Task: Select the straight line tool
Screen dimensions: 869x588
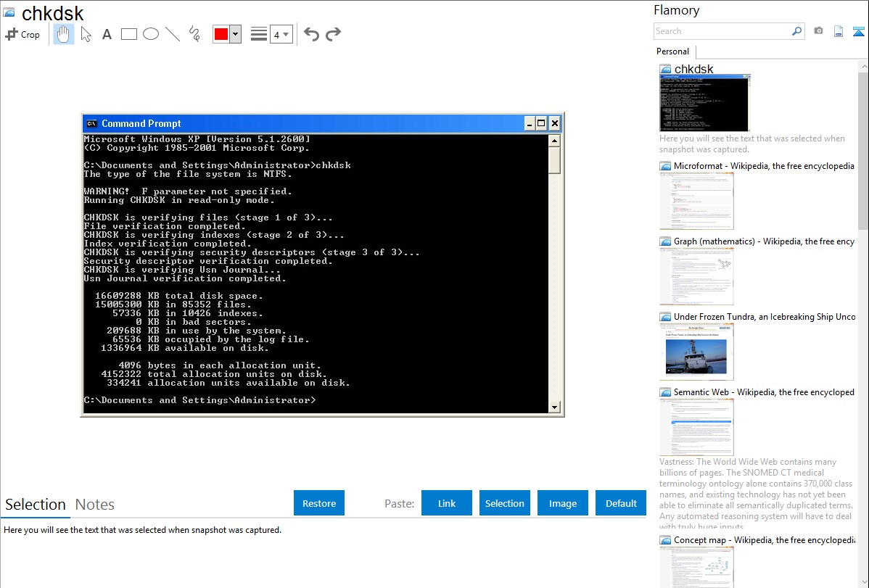Action: (173, 34)
